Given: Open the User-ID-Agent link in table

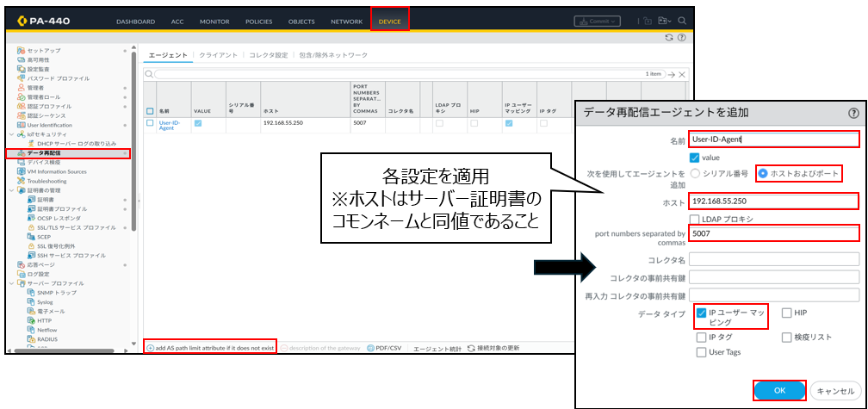Looking at the screenshot, I should (x=170, y=125).
